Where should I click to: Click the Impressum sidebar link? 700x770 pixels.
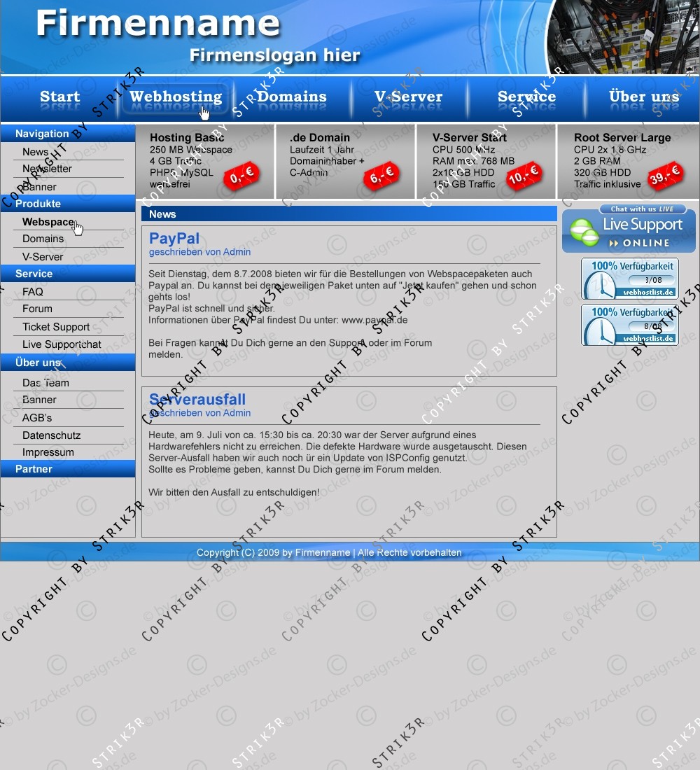click(x=48, y=452)
